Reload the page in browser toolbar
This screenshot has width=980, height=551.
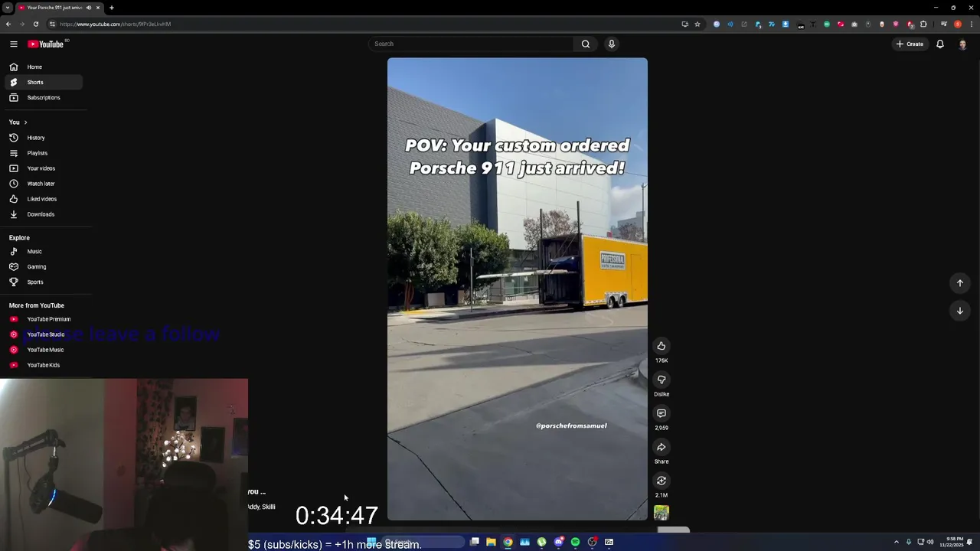coord(35,24)
